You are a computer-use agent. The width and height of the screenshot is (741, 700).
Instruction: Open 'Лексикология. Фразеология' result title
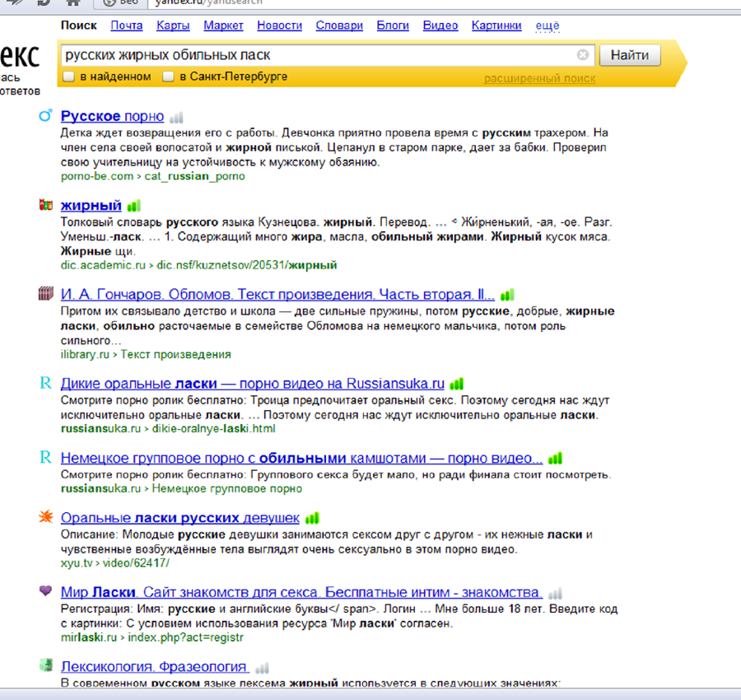point(154,666)
